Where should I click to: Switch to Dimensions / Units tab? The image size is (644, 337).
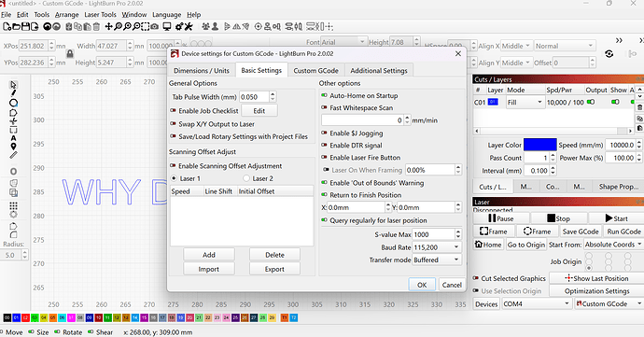(x=202, y=71)
